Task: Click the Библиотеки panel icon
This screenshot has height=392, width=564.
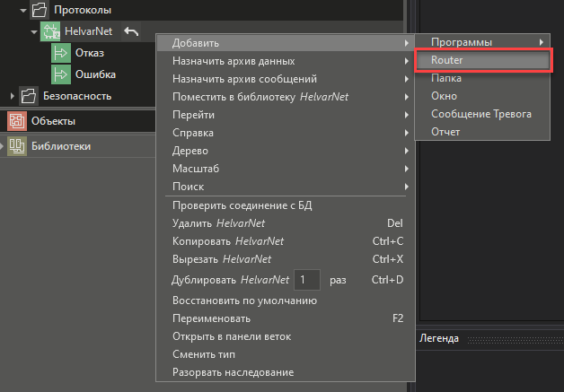Action: coord(16,146)
